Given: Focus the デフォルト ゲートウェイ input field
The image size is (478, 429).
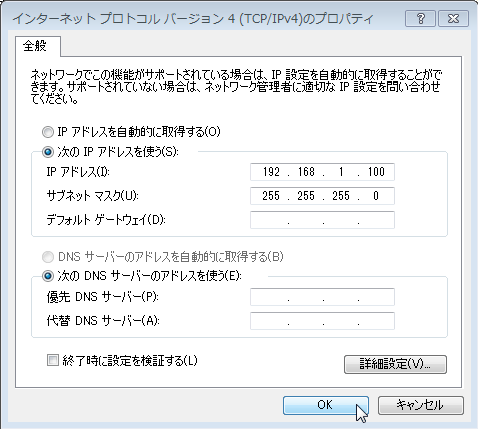Looking at the screenshot, I should pos(322,220).
